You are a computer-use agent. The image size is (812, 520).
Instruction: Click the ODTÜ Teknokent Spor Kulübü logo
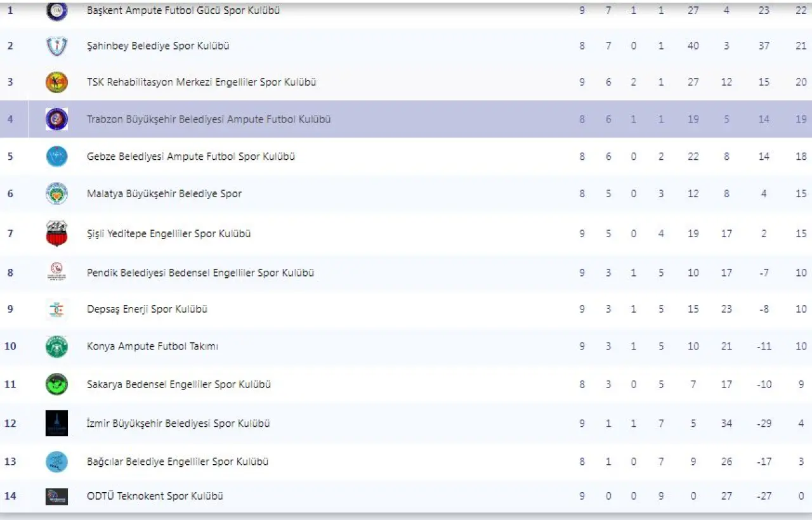click(56, 497)
